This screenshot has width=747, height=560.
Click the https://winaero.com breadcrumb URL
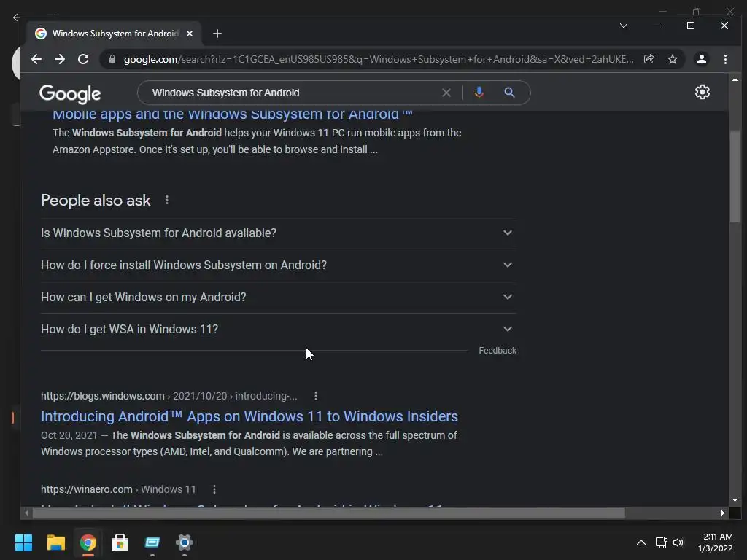coord(118,489)
